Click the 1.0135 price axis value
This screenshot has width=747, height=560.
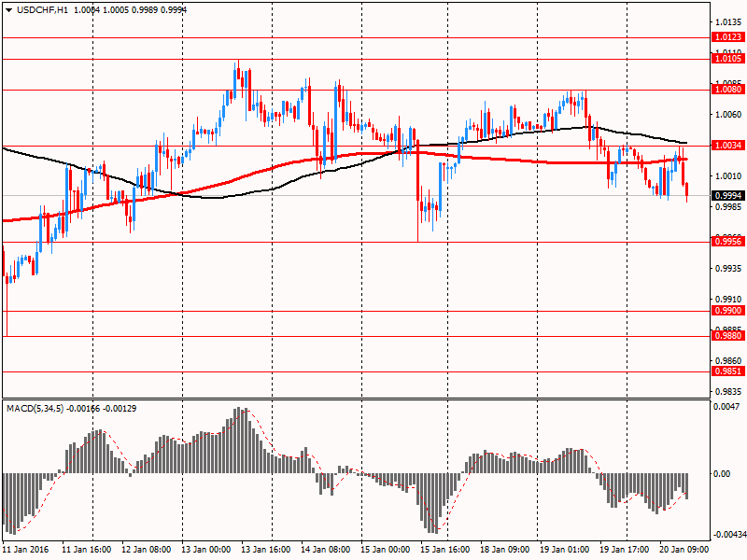(x=727, y=21)
